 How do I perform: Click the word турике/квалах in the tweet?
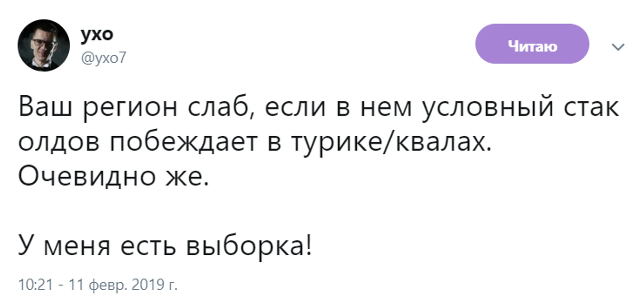390,144
